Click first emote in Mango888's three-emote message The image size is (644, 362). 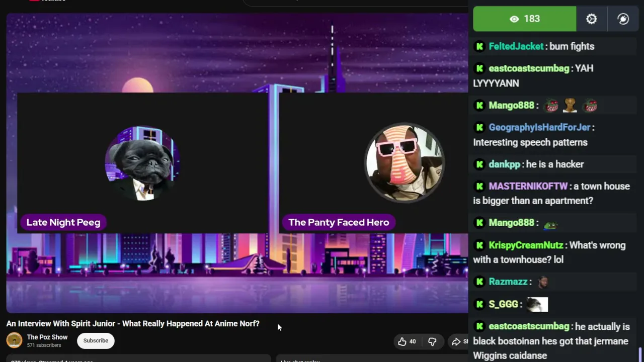551,106
